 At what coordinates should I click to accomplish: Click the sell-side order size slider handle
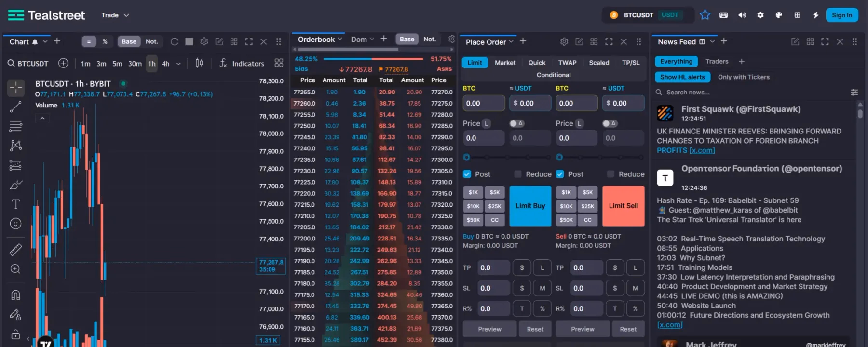pyautogui.click(x=559, y=157)
